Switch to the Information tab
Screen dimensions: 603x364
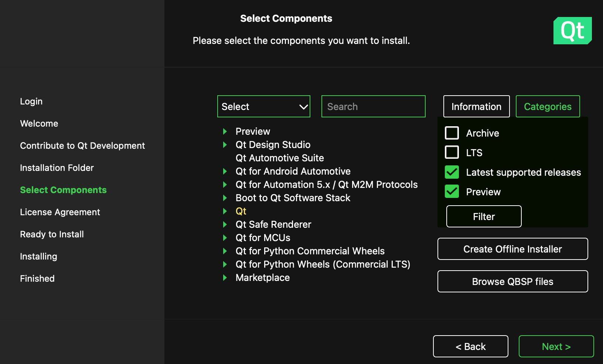476,106
